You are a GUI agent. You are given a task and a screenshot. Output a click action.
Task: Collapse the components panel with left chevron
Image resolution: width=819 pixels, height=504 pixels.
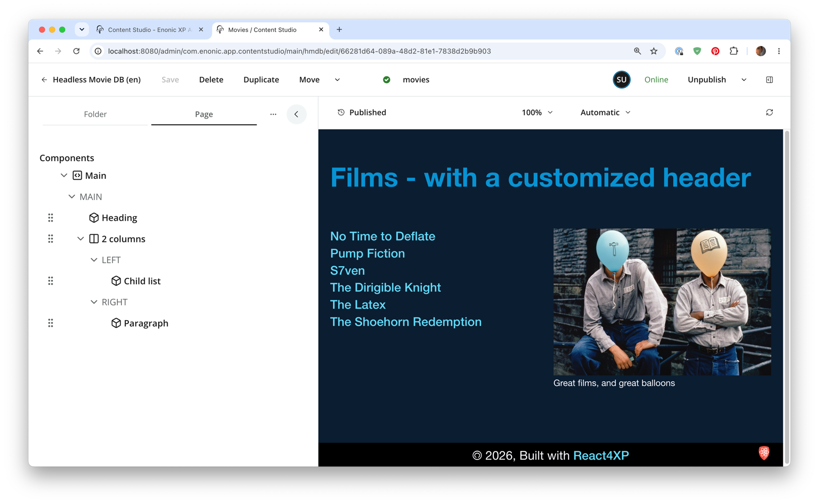(x=296, y=114)
